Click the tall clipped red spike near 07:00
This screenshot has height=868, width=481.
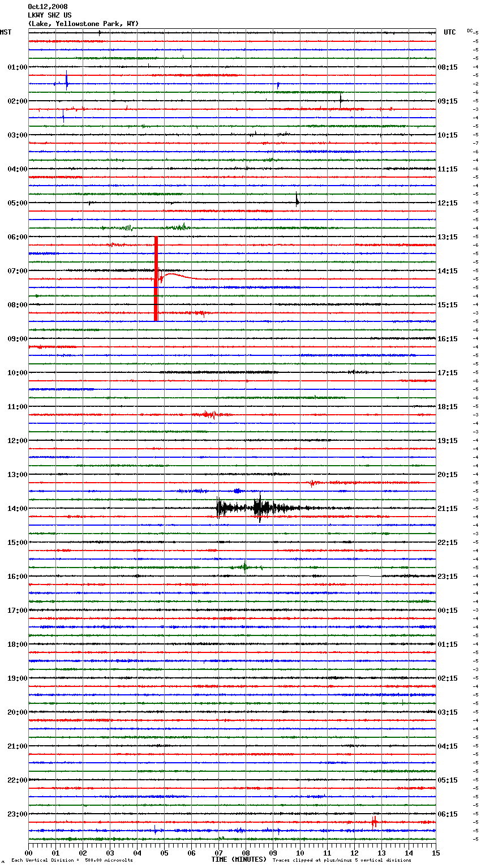(x=156, y=279)
